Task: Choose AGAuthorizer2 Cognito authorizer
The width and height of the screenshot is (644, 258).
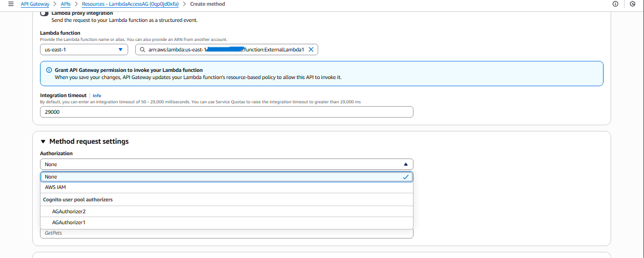Action: click(x=227, y=211)
